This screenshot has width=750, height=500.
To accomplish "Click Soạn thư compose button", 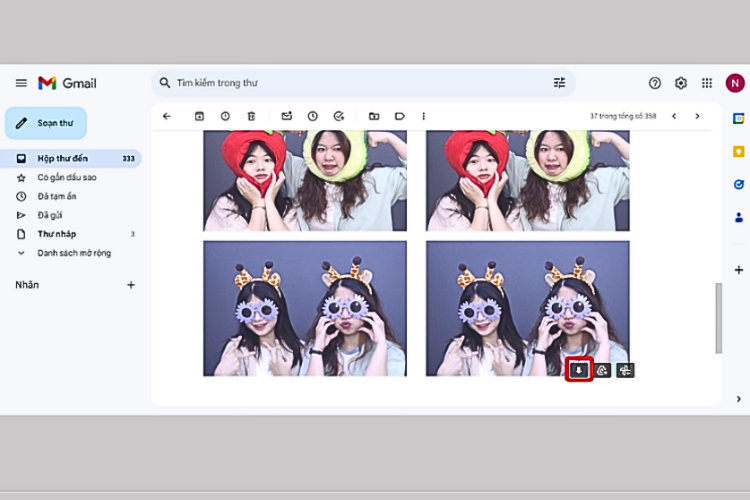I will [46, 123].
